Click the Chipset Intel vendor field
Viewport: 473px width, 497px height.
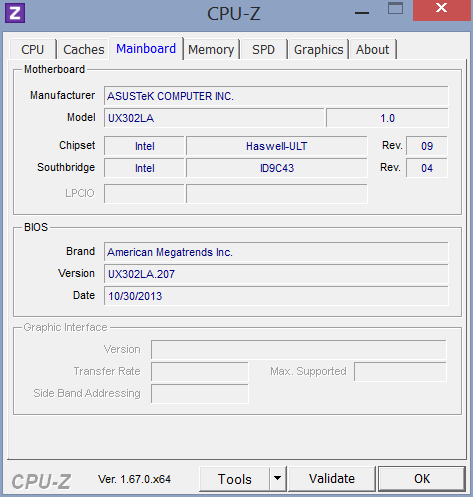tap(144, 146)
